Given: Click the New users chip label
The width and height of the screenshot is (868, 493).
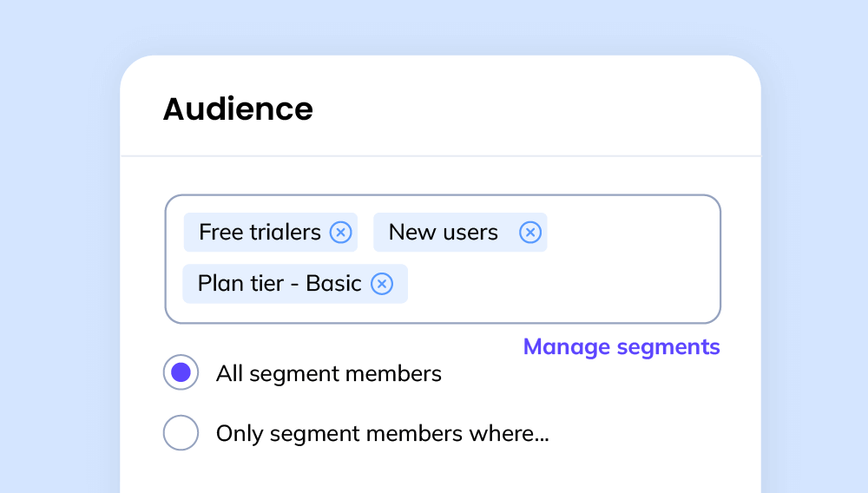Looking at the screenshot, I should [444, 233].
